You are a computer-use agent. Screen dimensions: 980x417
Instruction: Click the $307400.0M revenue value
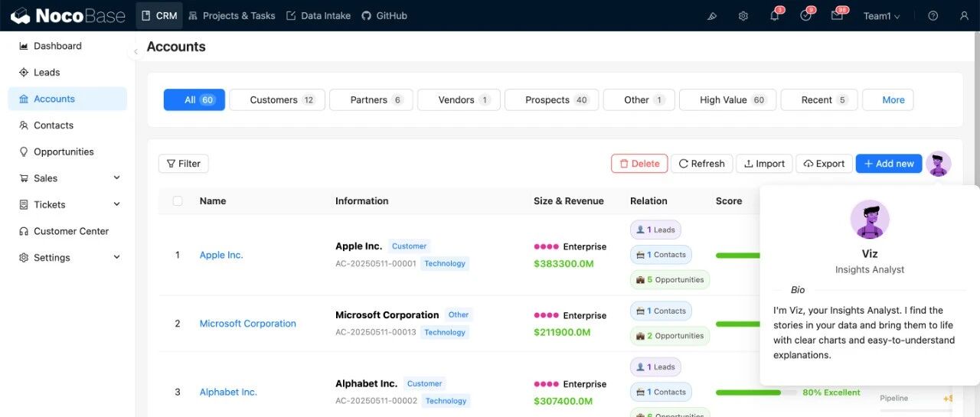[563, 401]
